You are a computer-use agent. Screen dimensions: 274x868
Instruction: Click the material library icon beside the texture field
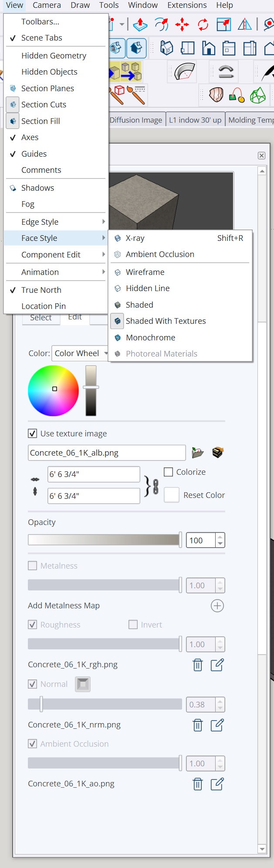pyautogui.click(x=217, y=452)
